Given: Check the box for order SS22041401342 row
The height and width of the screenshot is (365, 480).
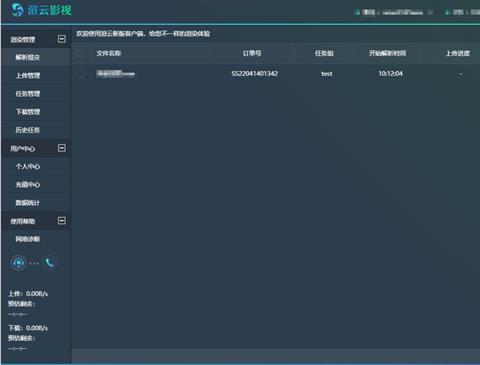Looking at the screenshot, I should click(x=80, y=74).
